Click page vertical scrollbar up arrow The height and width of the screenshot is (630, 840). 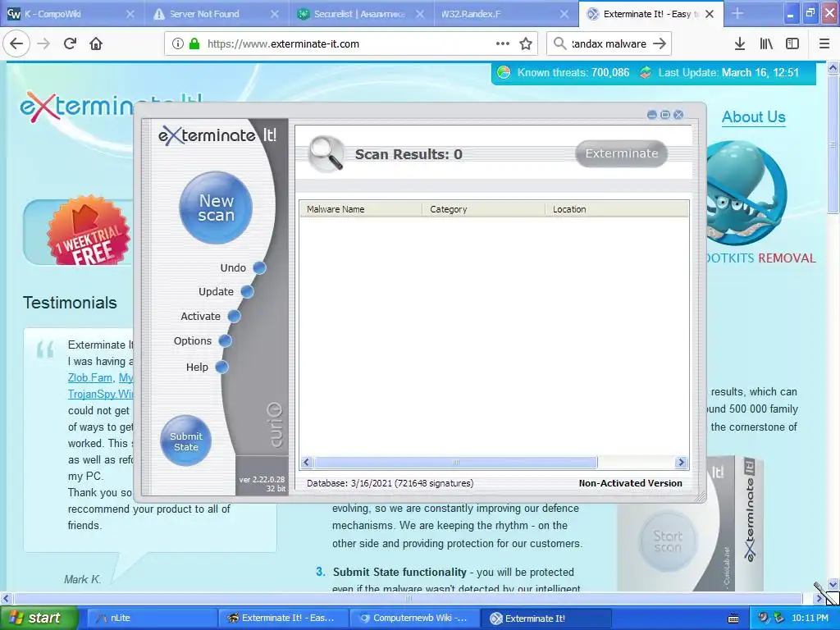point(833,67)
